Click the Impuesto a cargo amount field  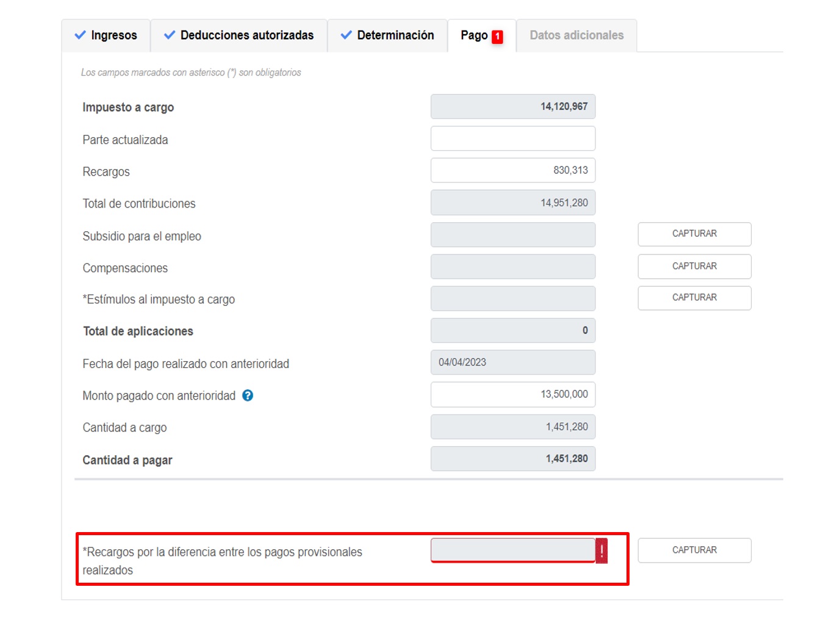click(x=512, y=107)
